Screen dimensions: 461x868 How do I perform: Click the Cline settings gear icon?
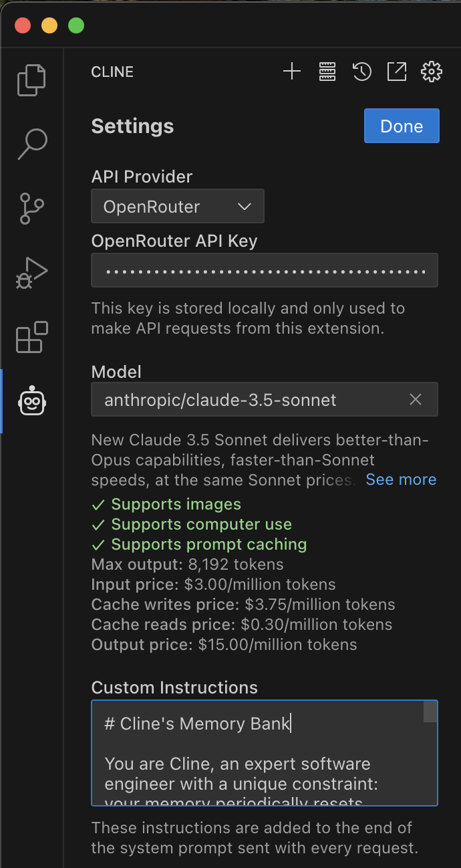[x=432, y=72]
